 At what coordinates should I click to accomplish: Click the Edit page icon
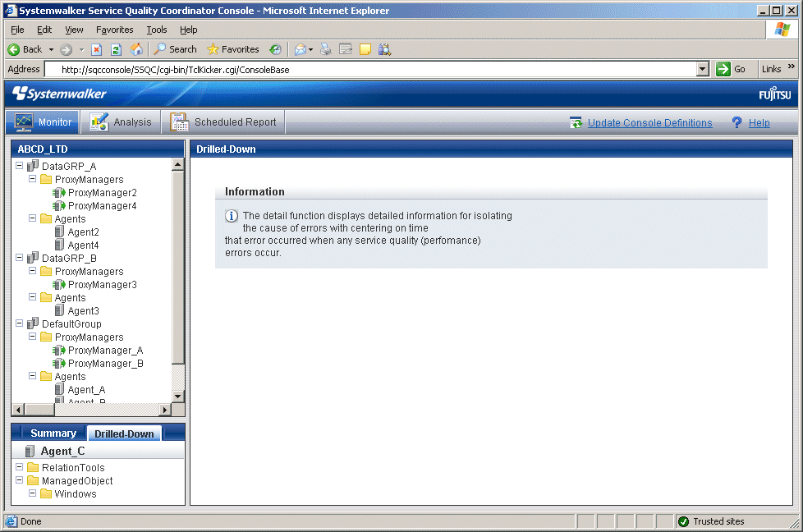click(346, 49)
